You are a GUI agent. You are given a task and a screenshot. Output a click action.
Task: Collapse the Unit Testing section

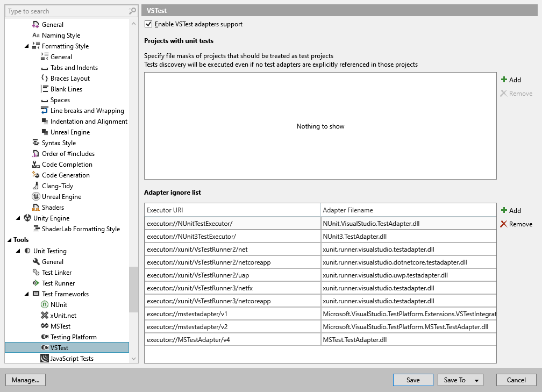coord(18,251)
